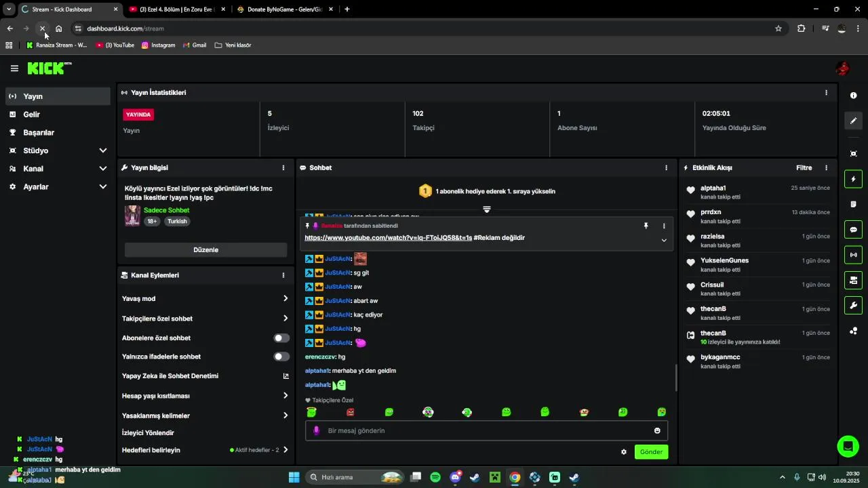Click Sadece Sohbet category link
Screen dimensions: 868x488
click(x=166, y=210)
